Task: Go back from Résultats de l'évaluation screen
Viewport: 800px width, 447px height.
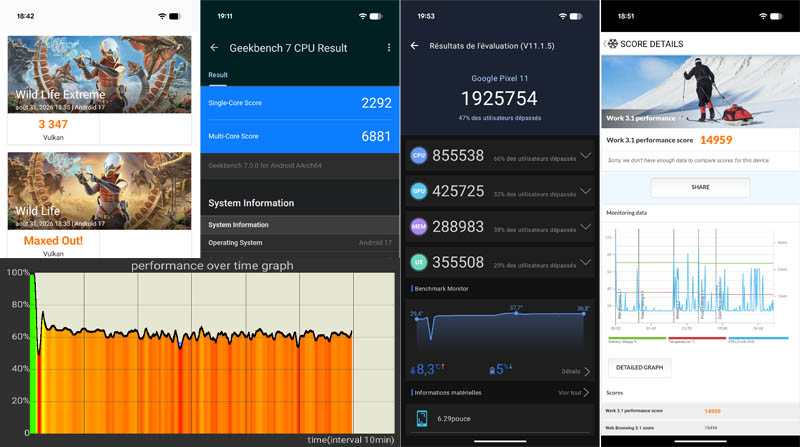Action: click(x=414, y=46)
